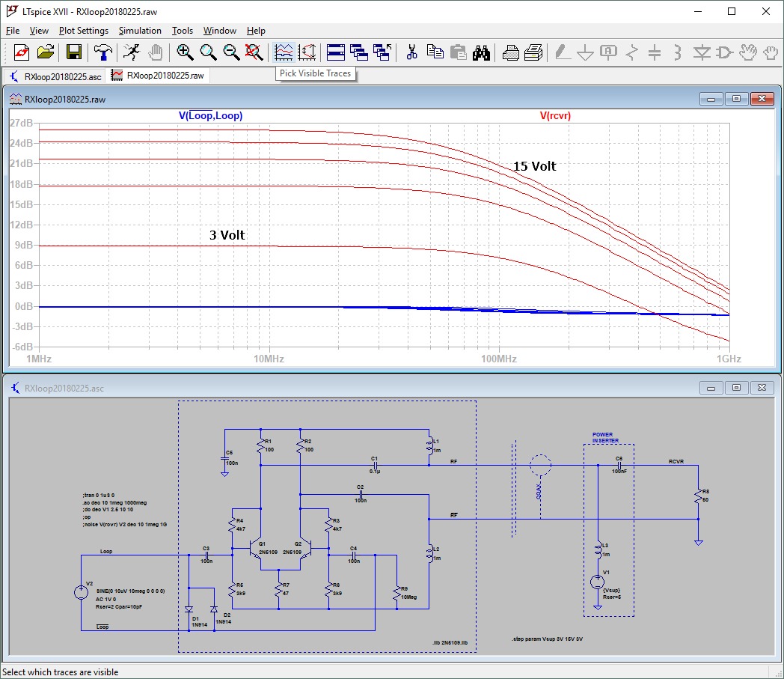Click the new schematic icon
784x679 pixels.
[x=21, y=52]
